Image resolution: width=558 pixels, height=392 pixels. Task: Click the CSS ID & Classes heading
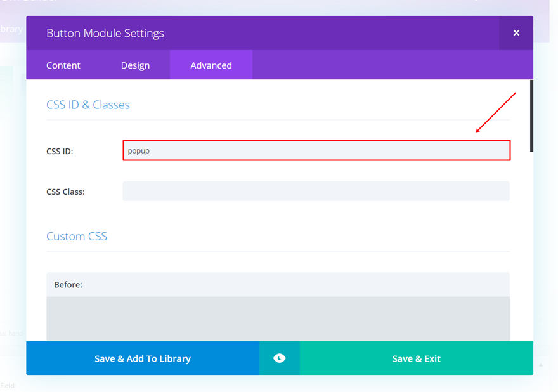click(x=88, y=105)
